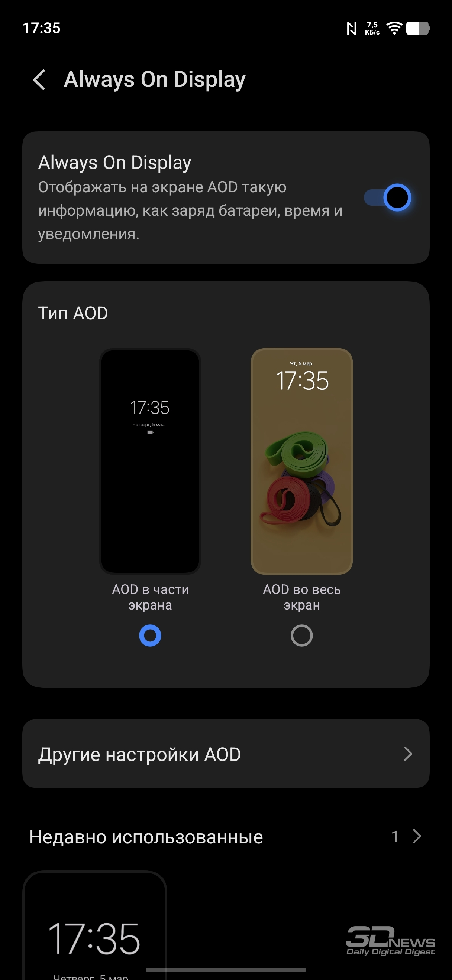Image resolution: width=452 pixels, height=980 pixels.
Task: Select the full-screen AOD radio button
Action: click(301, 635)
